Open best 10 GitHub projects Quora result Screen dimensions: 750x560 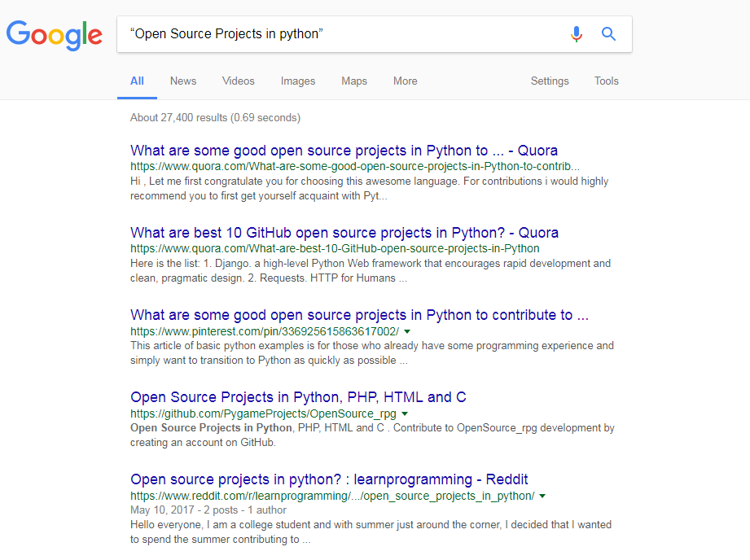[x=344, y=233]
